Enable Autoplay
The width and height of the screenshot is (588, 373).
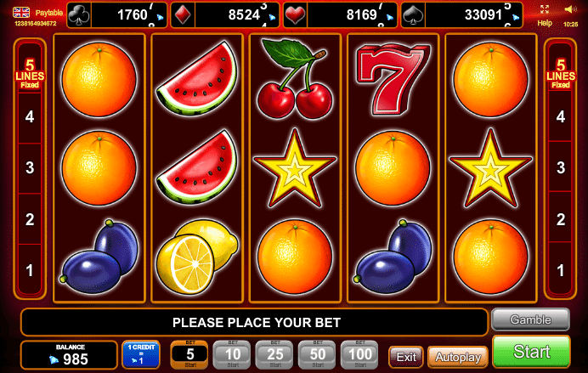point(458,357)
